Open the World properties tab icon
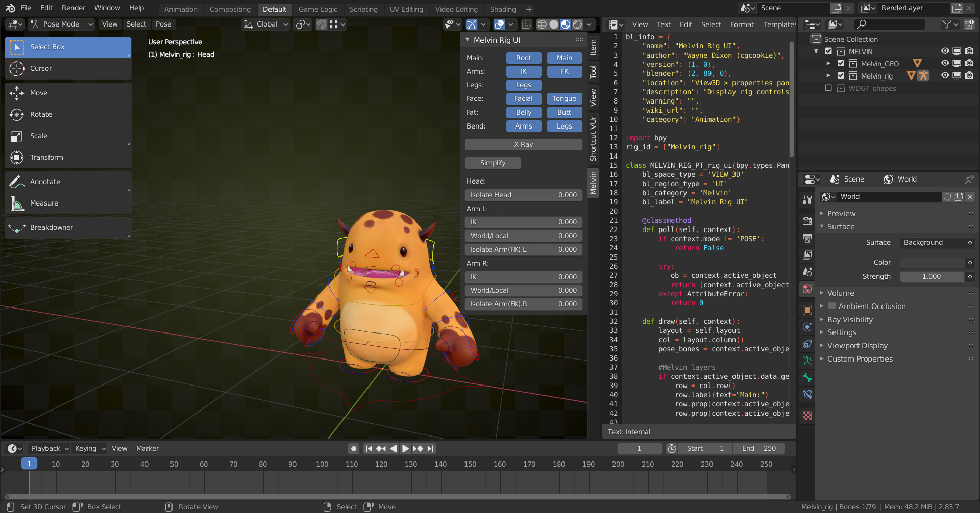Viewport: 980px width, 513px height. point(807,289)
